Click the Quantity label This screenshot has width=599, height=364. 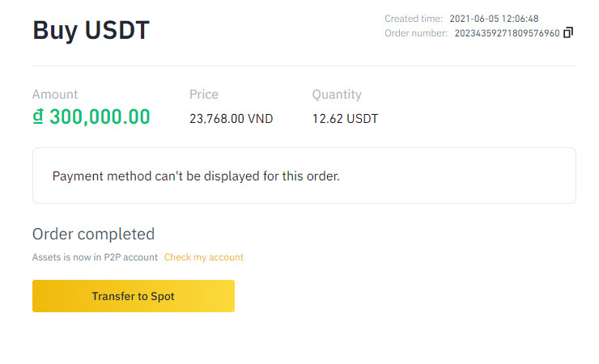point(337,95)
